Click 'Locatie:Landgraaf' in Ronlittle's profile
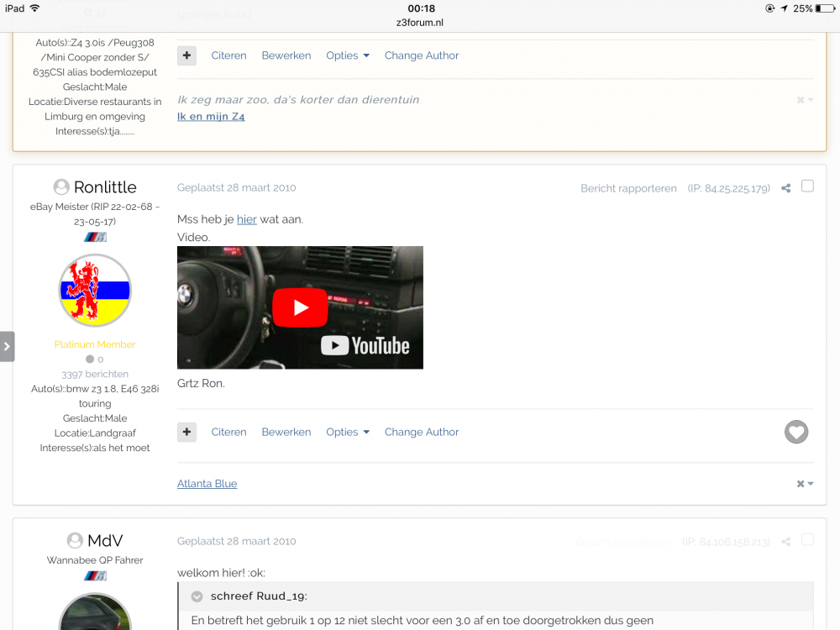 (x=95, y=433)
